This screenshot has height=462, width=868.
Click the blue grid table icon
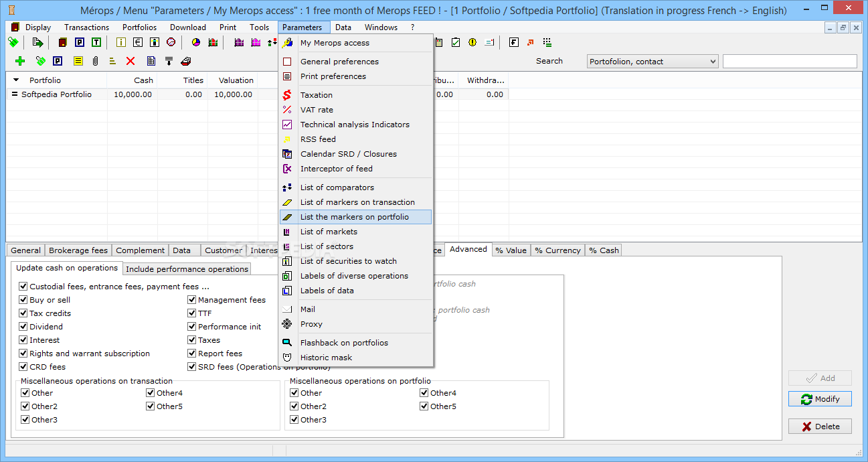pos(151,61)
